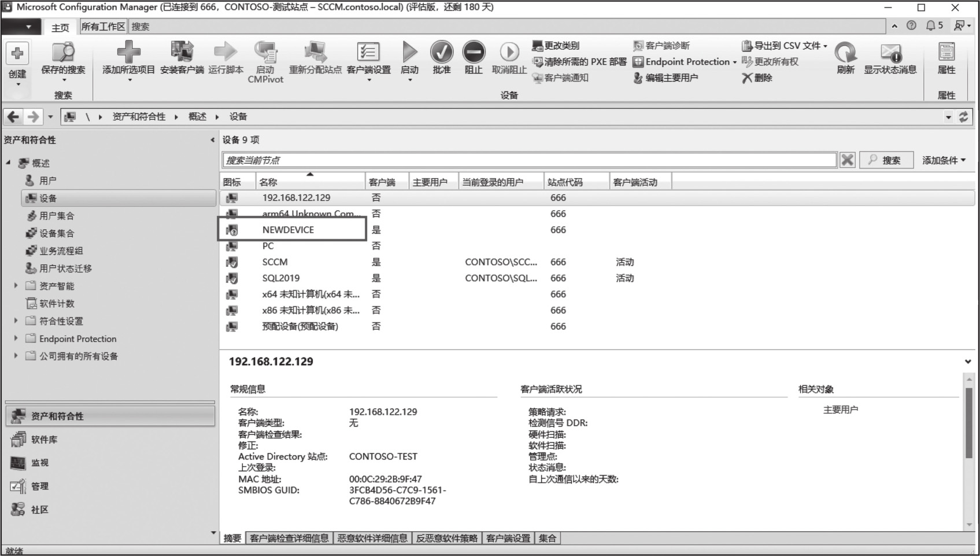Click Change Category (更改类别)
Screen dimensions: 980x556
(556, 46)
